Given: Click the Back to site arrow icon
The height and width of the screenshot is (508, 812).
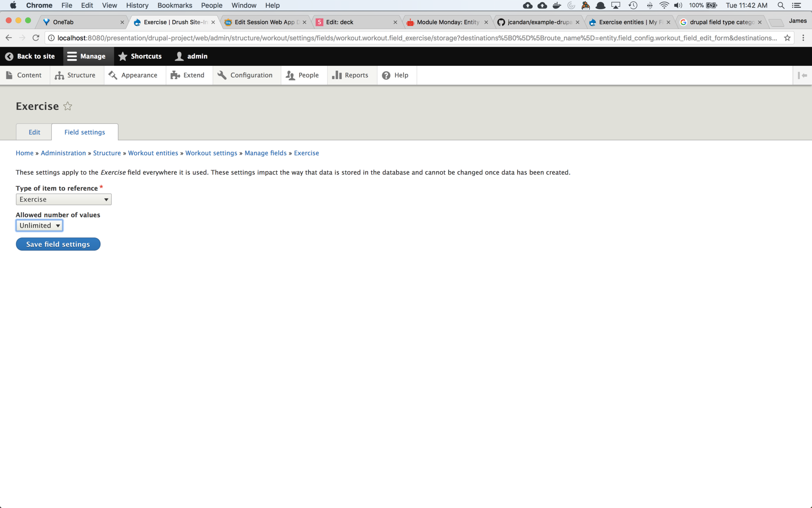Looking at the screenshot, I should pyautogui.click(x=9, y=56).
